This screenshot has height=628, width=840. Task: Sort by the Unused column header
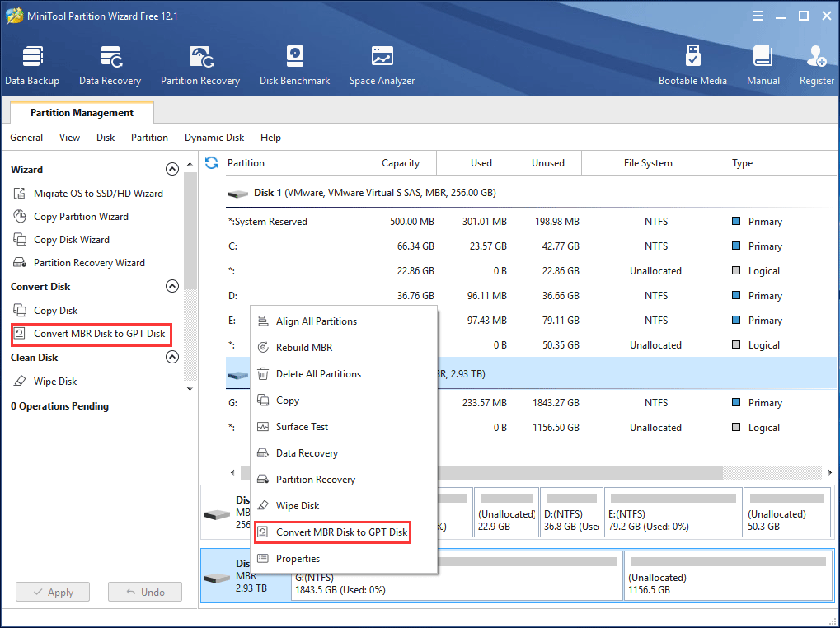(x=546, y=162)
